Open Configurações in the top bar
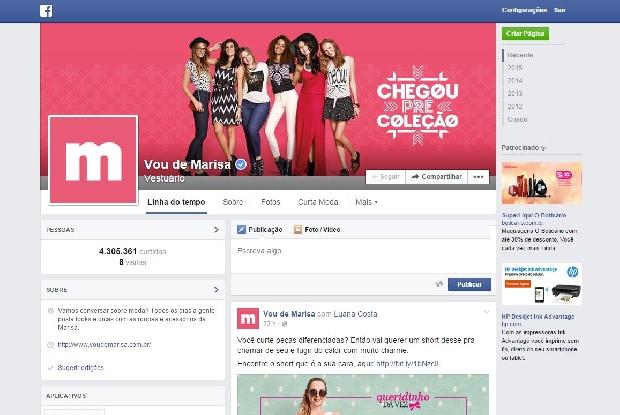Viewport: 620px width, 415px height. 524,10
